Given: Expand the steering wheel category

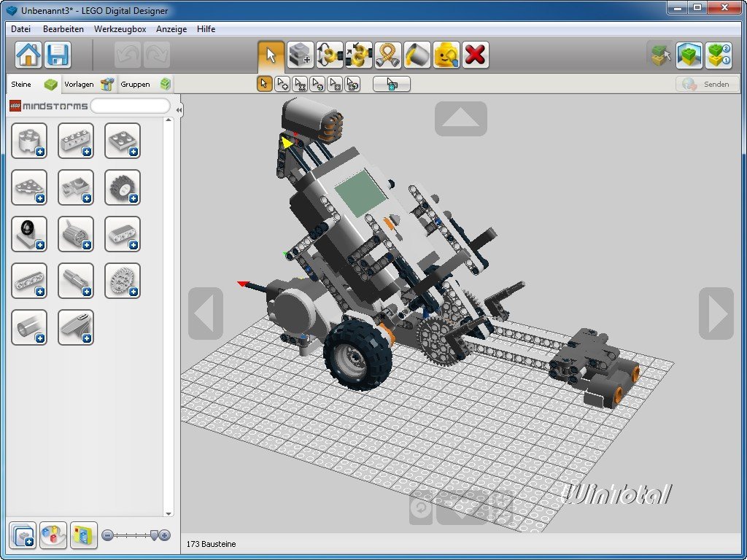Looking at the screenshot, I should 29,234.
